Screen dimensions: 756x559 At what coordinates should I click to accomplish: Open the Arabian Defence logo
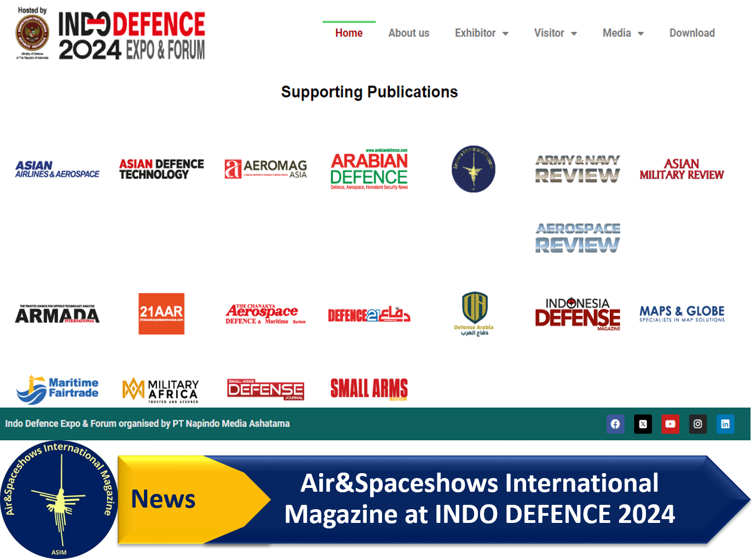click(x=370, y=169)
